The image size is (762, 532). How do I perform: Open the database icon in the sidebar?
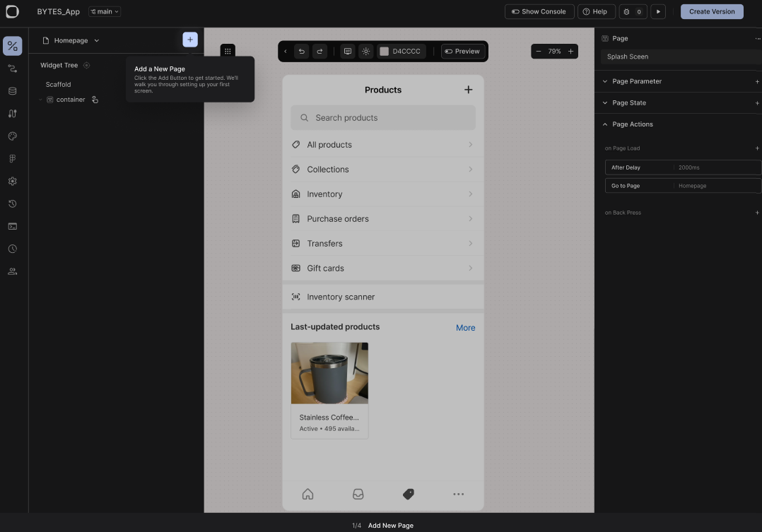(x=13, y=91)
